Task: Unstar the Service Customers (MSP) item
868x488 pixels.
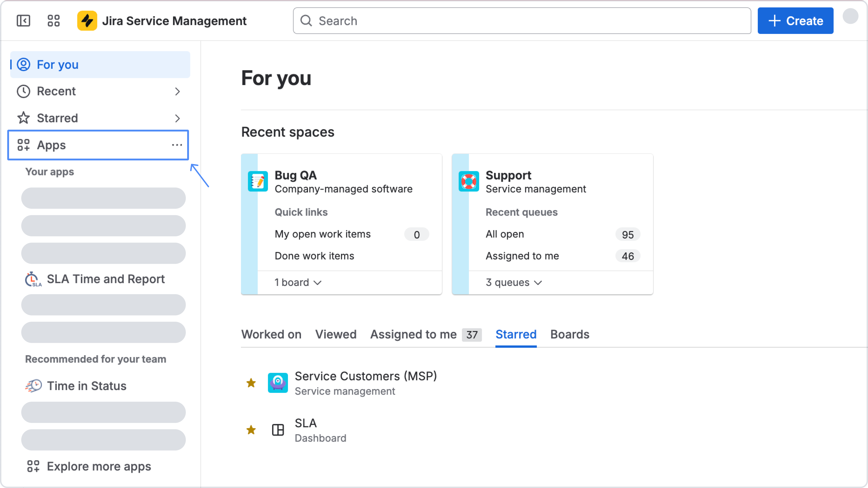Action: coord(251,383)
